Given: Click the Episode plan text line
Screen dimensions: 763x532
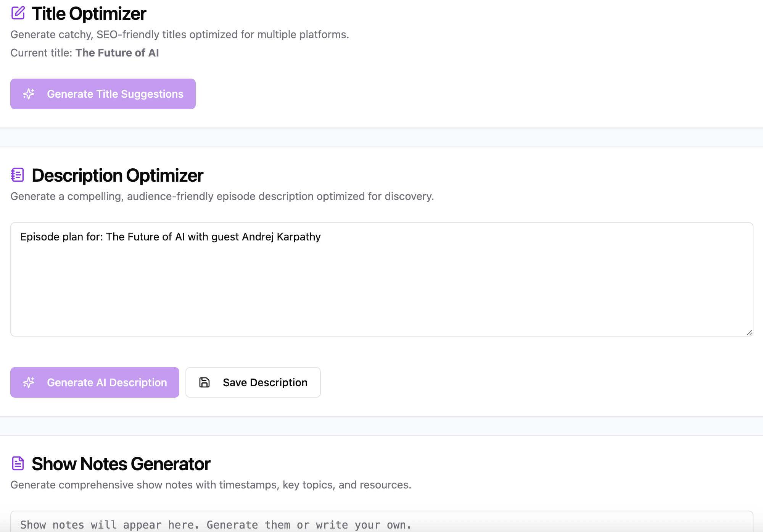Looking at the screenshot, I should point(171,237).
